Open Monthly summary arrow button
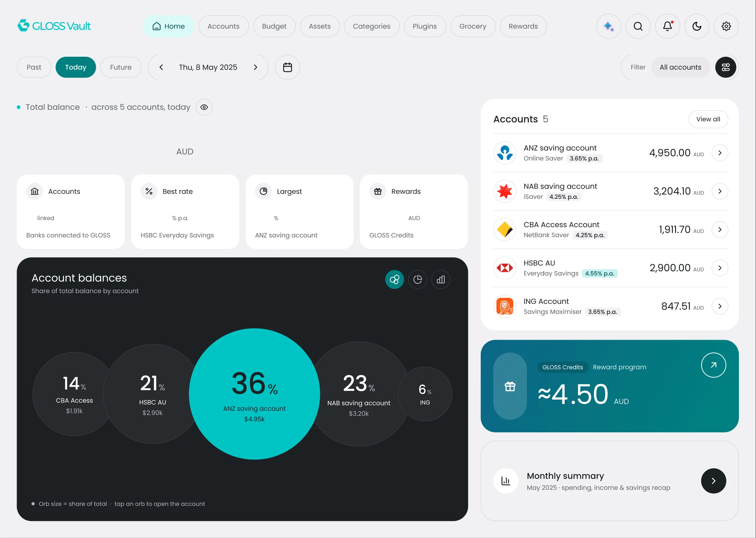 (x=713, y=481)
